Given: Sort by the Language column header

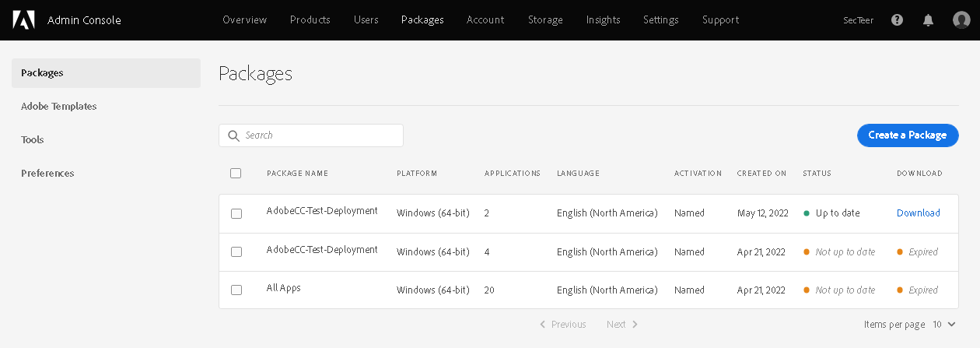Looking at the screenshot, I should point(578,174).
